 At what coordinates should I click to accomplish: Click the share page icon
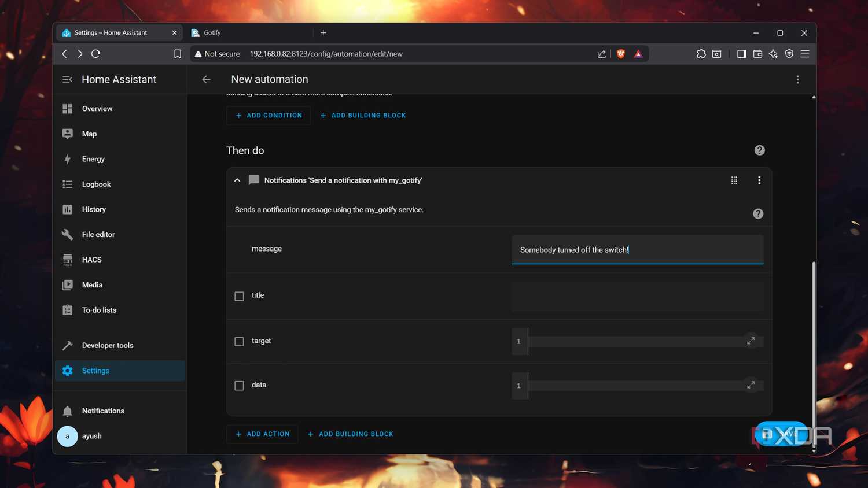[x=602, y=54]
